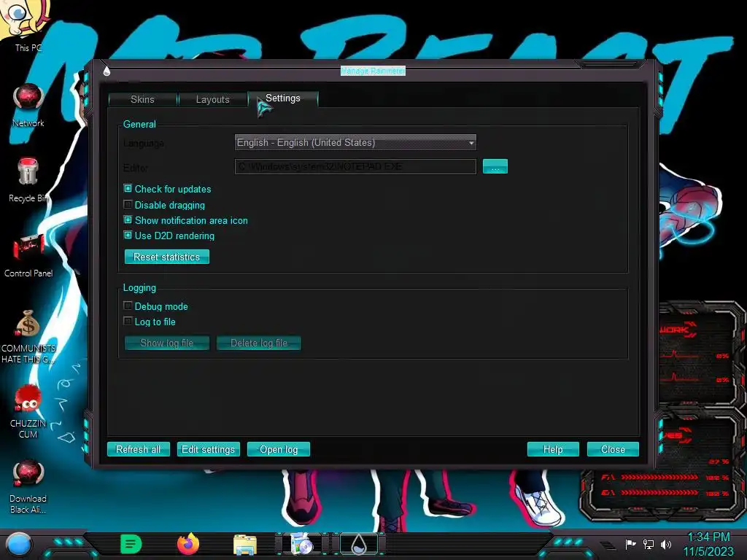
Task: Click the Delete log file button
Action: [x=259, y=343]
